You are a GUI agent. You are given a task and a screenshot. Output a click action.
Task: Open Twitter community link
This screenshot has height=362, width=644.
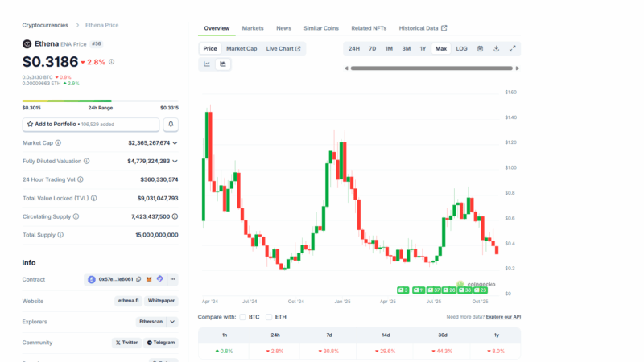(126, 343)
